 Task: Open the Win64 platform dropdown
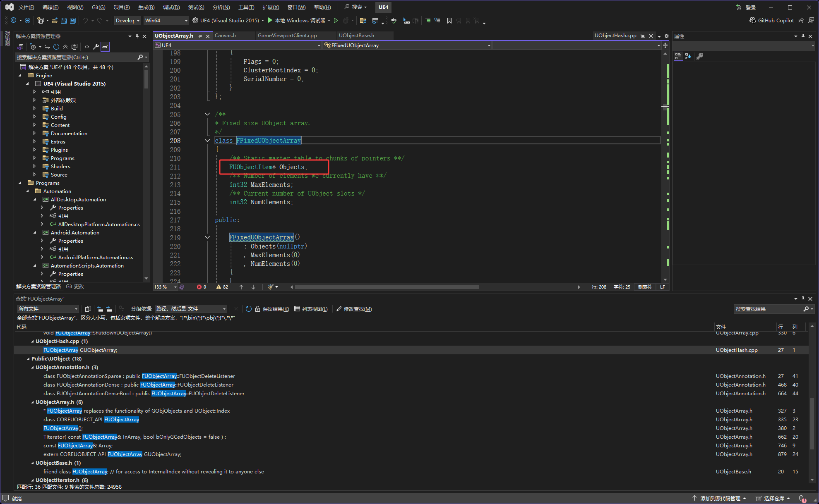pos(186,21)
